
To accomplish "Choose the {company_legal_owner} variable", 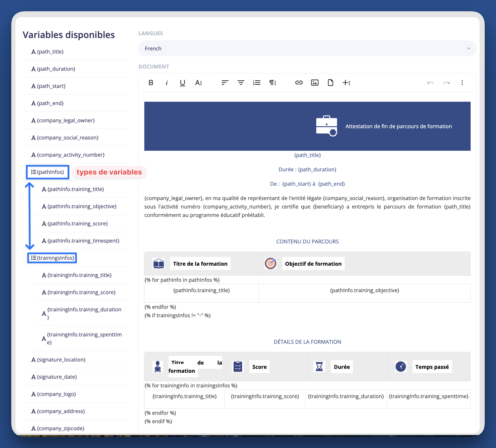I will coord(63,120).
